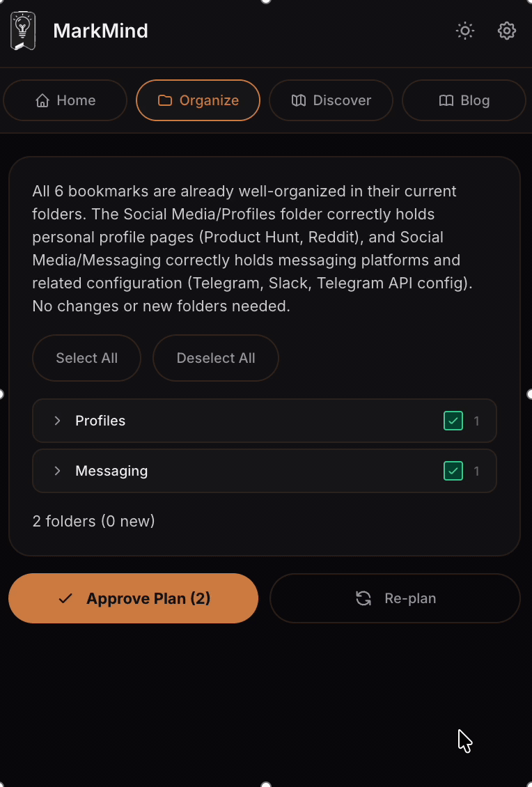Go to the Blog tab

(x=464, y=100)
